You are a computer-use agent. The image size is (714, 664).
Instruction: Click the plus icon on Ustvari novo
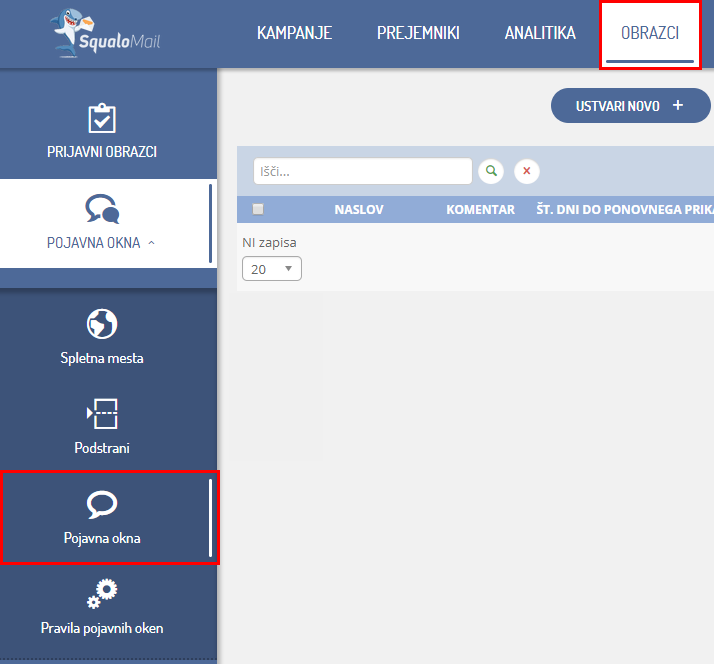pos(678,105)
